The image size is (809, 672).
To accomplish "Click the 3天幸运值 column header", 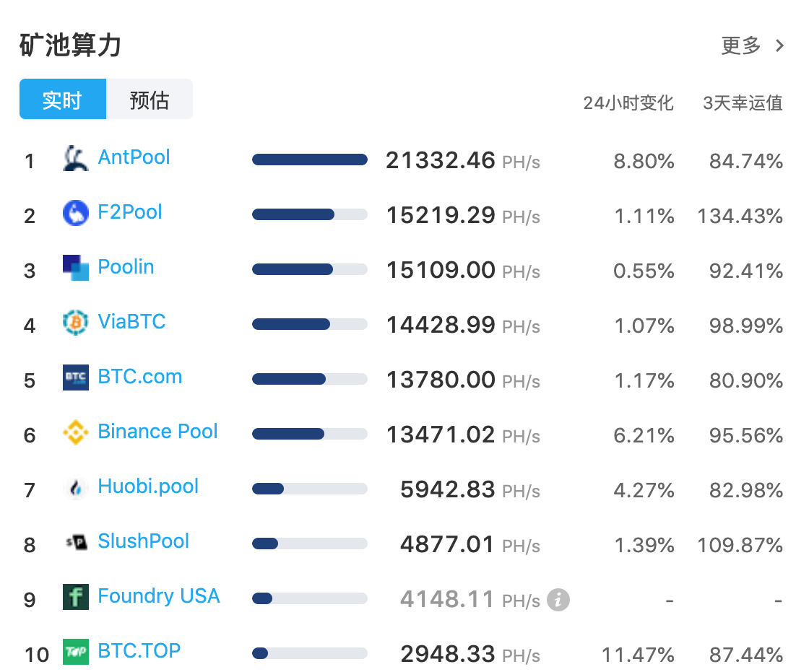I will 743,103.
